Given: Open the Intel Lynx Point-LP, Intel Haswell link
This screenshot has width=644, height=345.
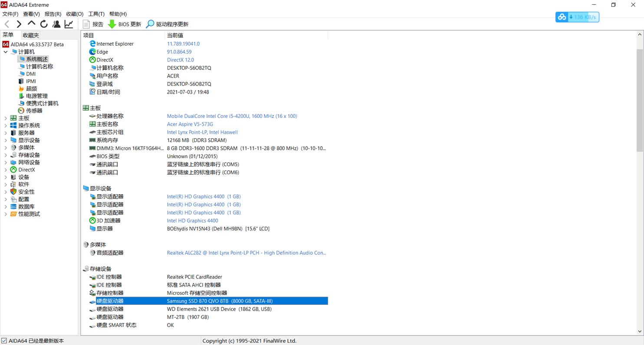Looking at the screenshot, I should [202, 132].
